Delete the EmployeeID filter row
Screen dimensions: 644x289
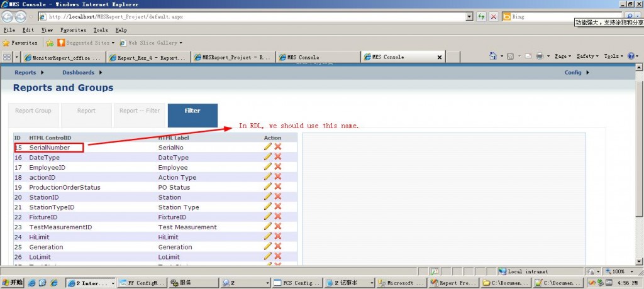[278, 166]
